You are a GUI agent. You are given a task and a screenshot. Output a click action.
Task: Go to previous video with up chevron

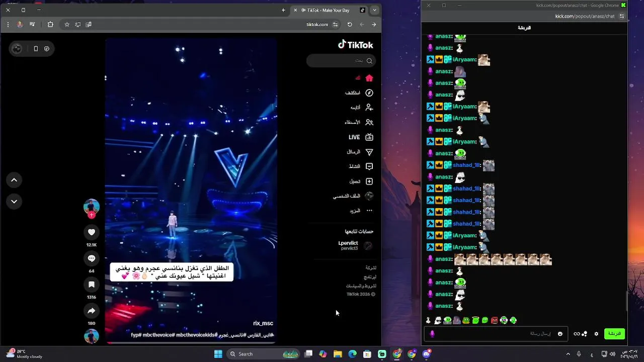[x=14, y=180]
